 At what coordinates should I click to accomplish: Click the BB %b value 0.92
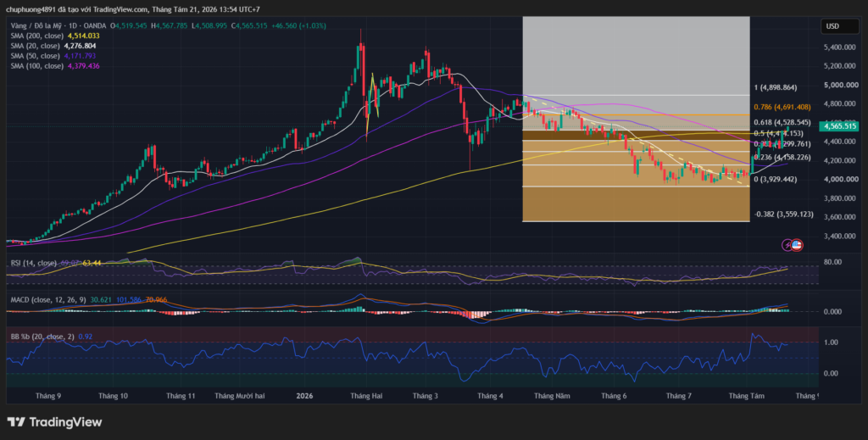pos(86,336)
